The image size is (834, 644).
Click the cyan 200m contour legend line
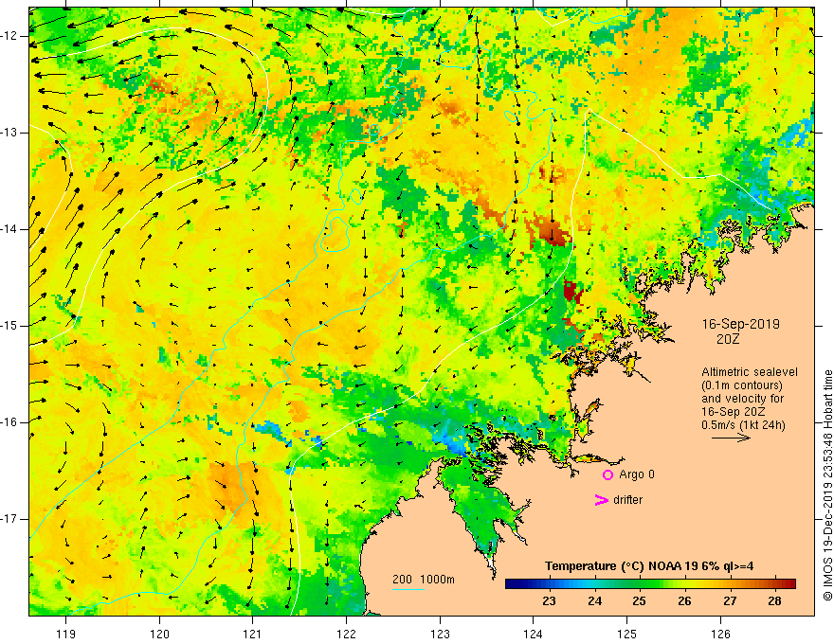[408, 590]
